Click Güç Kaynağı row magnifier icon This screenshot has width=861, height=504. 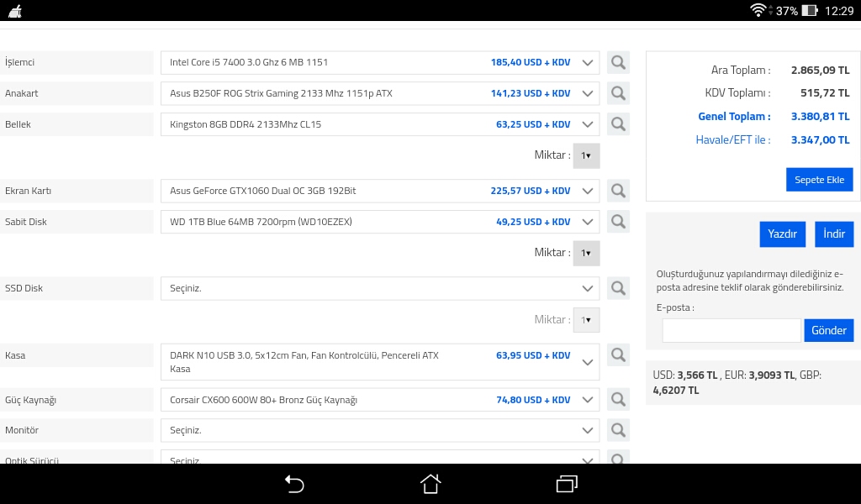[618, 400]
